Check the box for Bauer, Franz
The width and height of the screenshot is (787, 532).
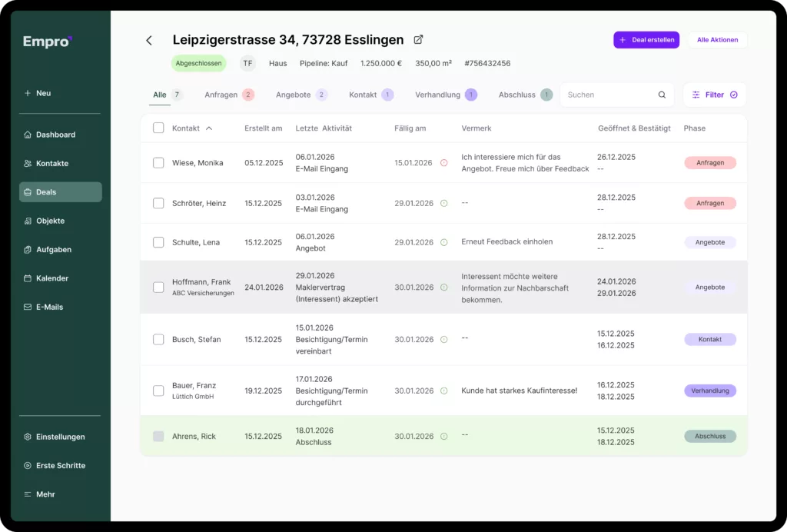(x=158, y=391)
